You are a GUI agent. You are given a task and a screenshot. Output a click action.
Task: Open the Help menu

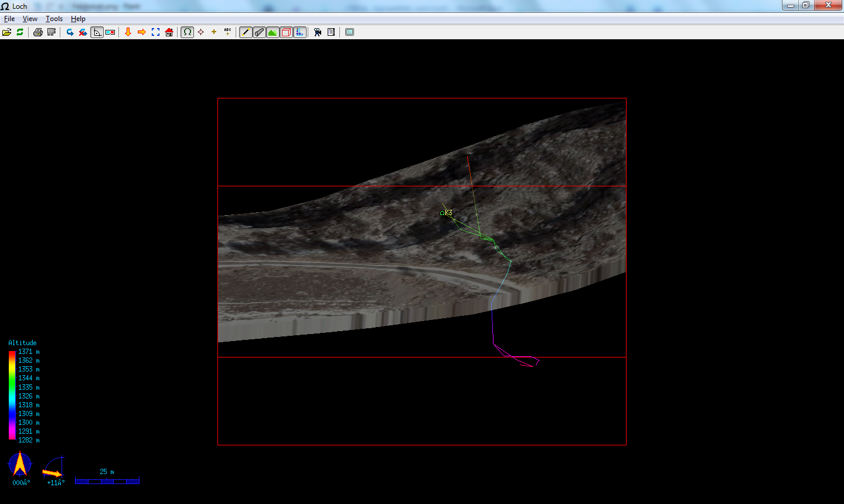(78, 19)
